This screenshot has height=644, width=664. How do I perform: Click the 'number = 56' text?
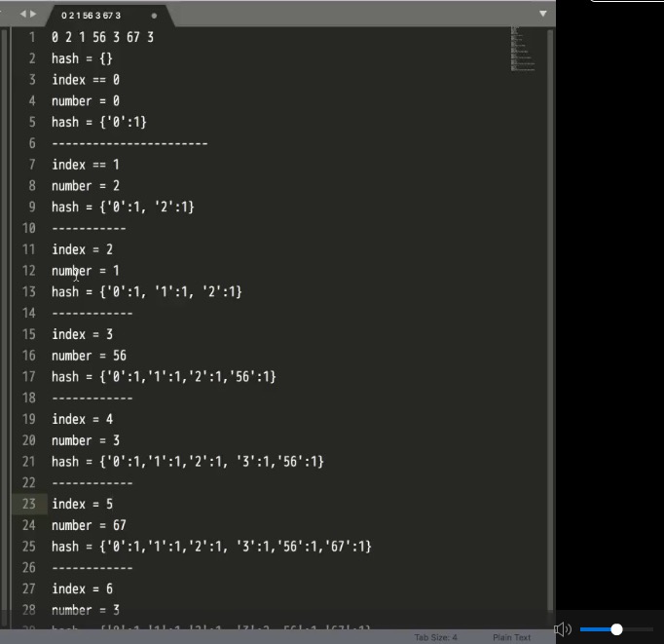89,356
